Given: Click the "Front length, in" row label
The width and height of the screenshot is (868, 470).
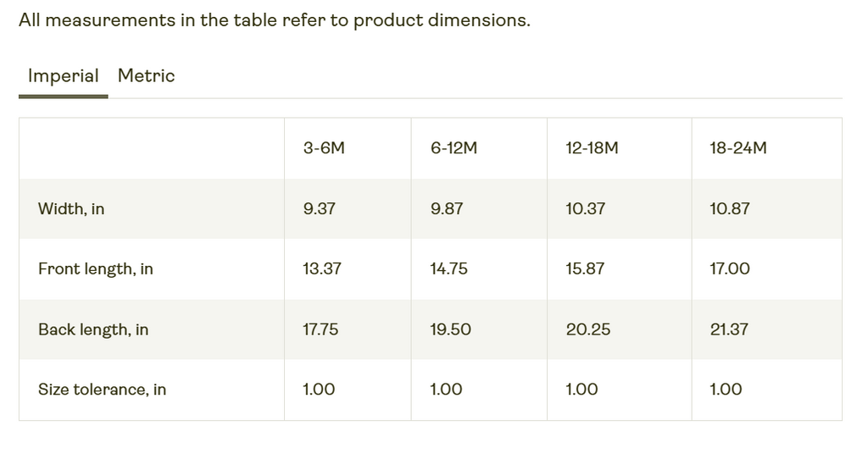Looking at the screenshot, I should point(96,269).
